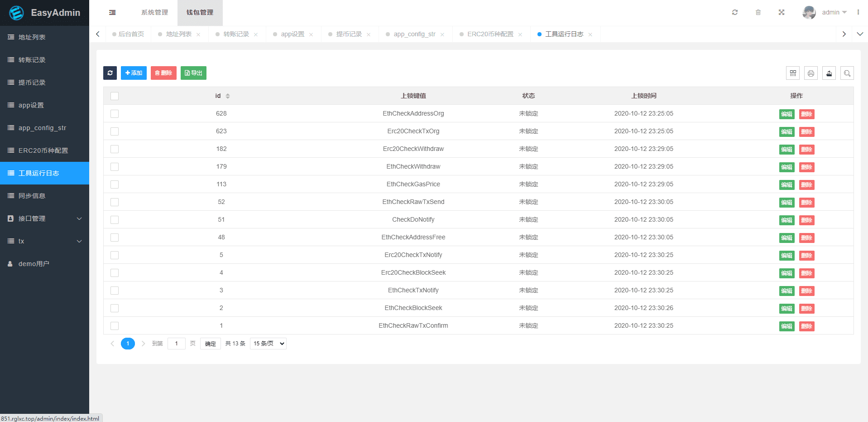Viewport: 868px width, 422px height.
Task: Toggle fullscreen with the expand icon
Action: (782, 12)
